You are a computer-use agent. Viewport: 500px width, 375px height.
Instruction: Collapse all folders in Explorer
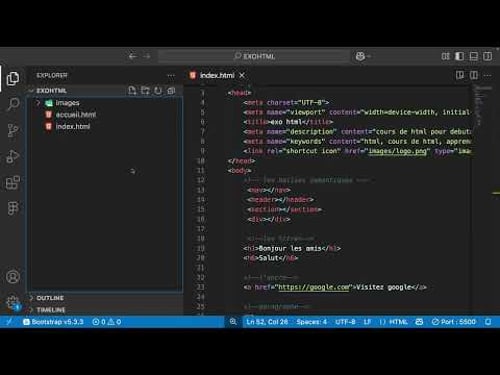click(x=171, y=91)
